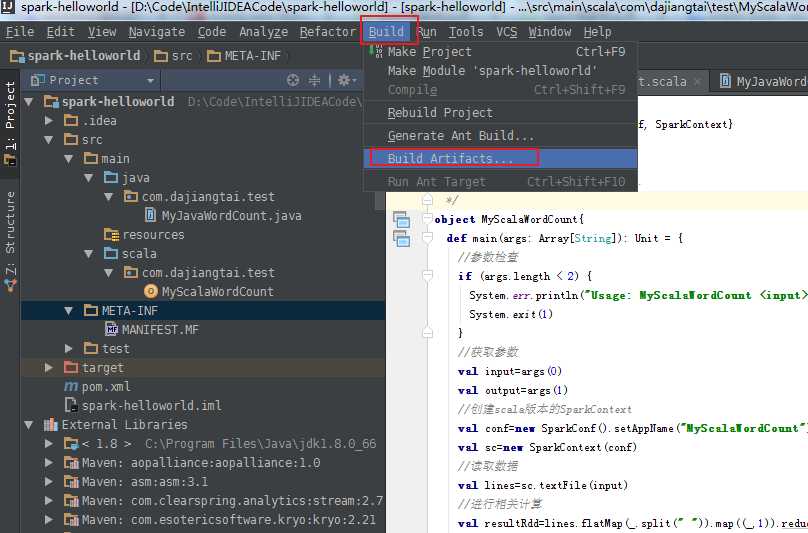
Task: Select Maven: asm:asm:3.1 library
Action: 145,482
